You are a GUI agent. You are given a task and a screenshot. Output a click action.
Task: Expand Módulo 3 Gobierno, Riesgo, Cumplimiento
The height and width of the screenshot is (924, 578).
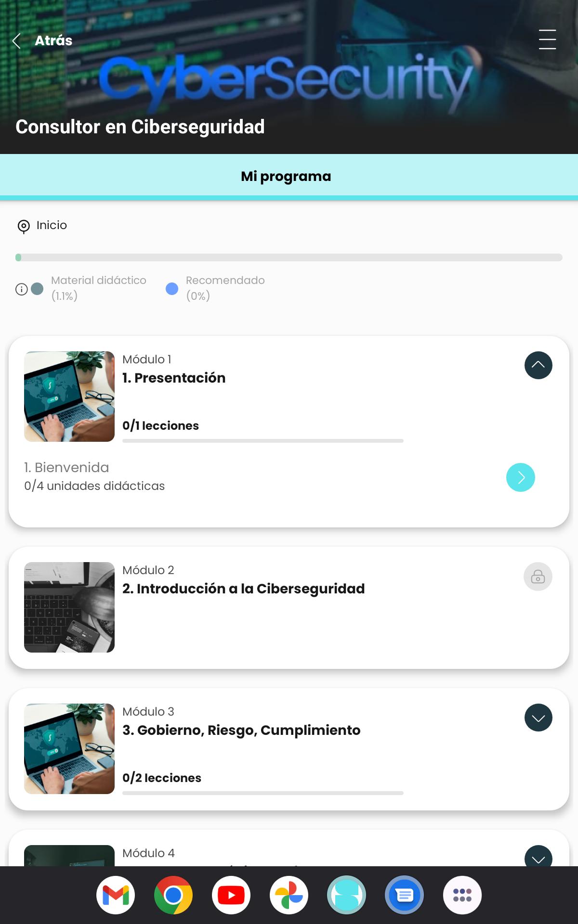point(539,718)
